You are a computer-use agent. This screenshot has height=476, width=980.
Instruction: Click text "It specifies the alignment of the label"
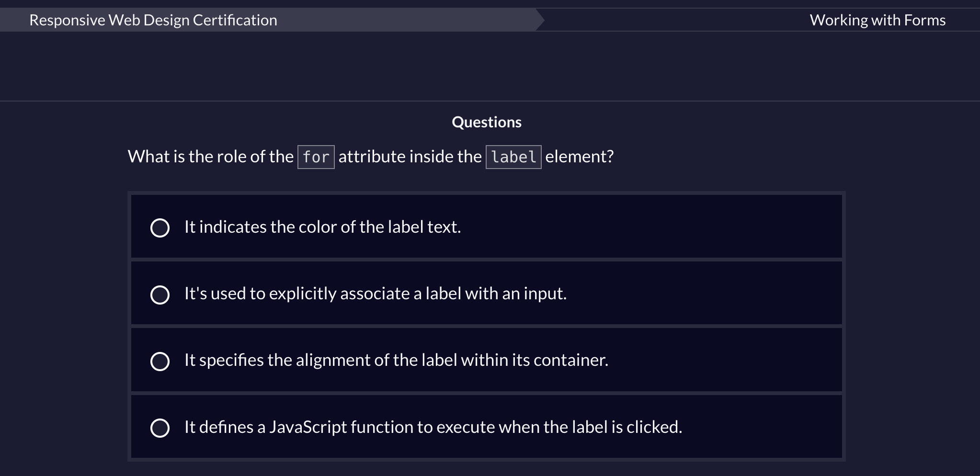click(396, 360)
